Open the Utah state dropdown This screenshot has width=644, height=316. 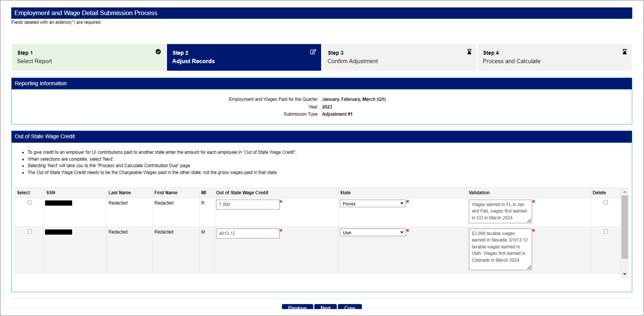tap(373, 232)
